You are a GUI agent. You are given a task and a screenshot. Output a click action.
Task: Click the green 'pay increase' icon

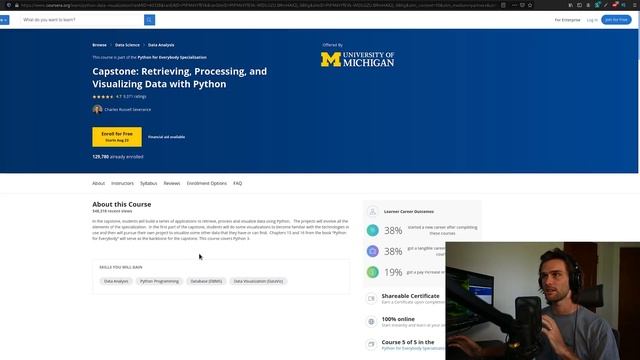372,272
